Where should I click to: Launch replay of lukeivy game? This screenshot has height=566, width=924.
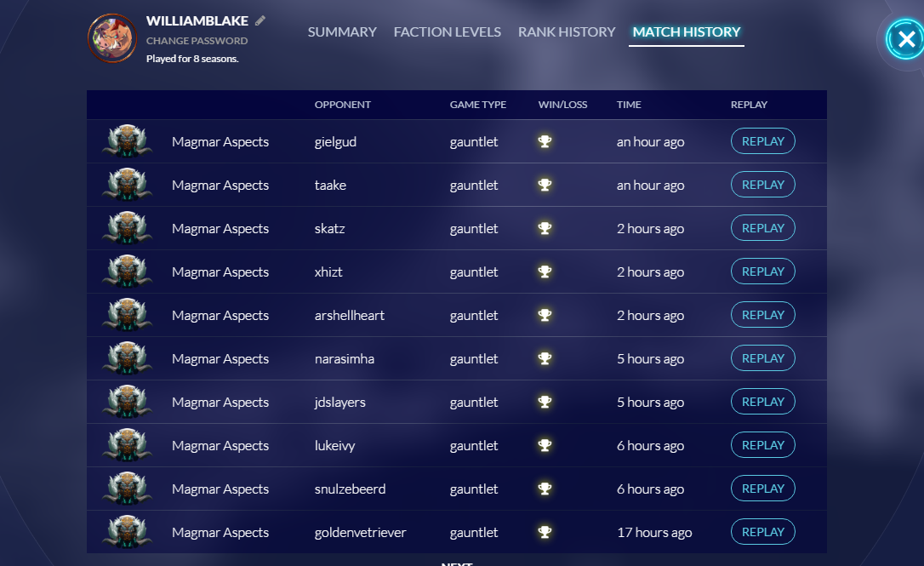point(763,445)
